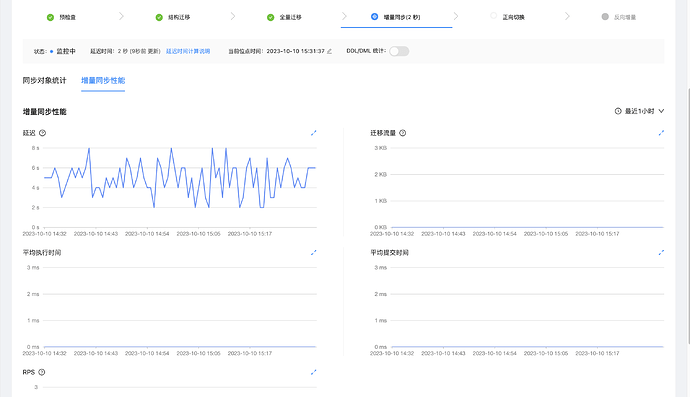Expand the 平均提交时间 chart
The width and height of the screenshot is (690, 397).
coord(661,253)
